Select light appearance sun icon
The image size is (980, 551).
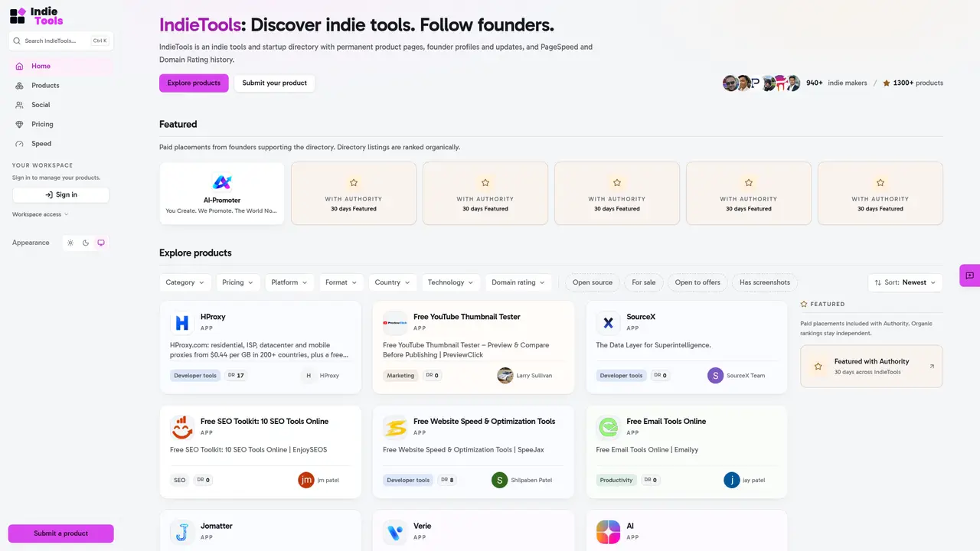point(70,243)
